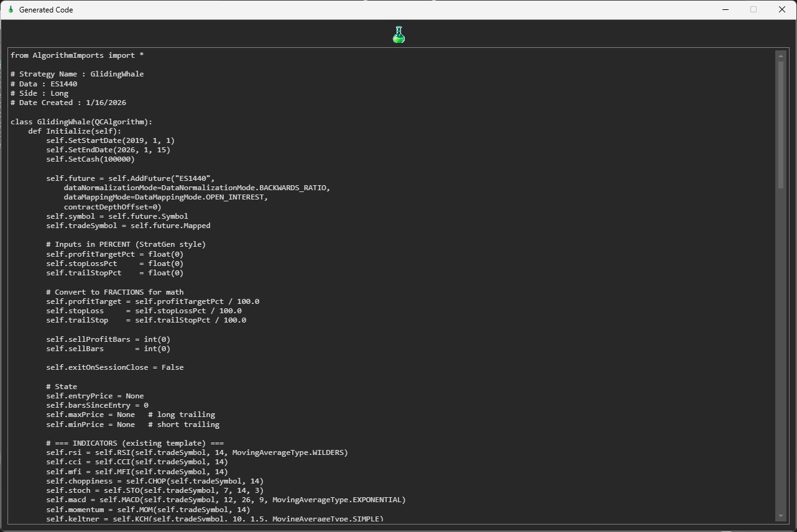Click the BACKWARDS_RATIO normalization mode line
This screenshot has height=532, width=797.
197,188
